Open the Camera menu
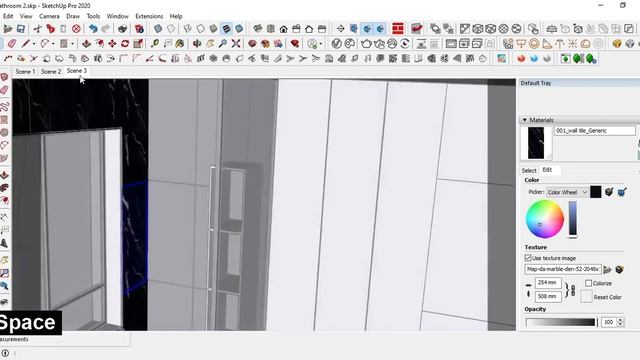The image size is (640, 360). [49, 16]
